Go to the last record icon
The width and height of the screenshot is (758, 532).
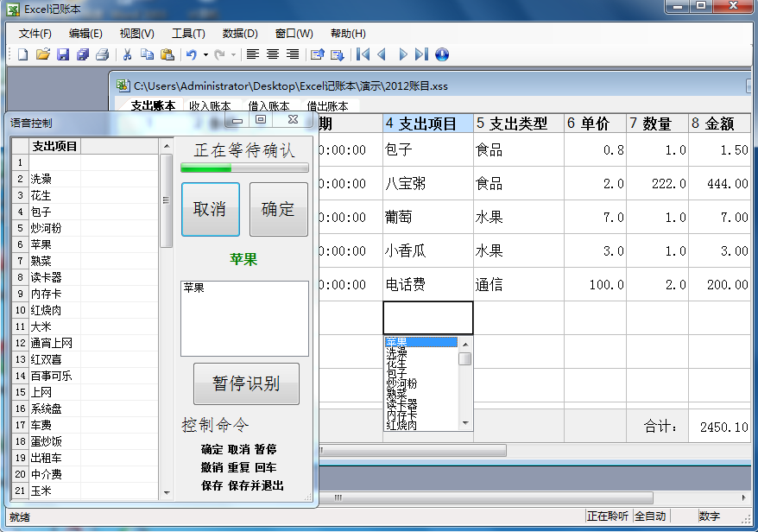pyautogui.click(x=421, y=54)
